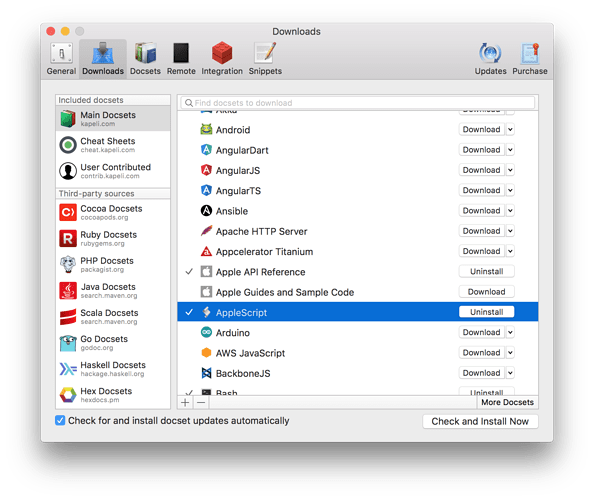594x500 pixels.
Task: Select User Contributed source icon
Action: [68, 171]
